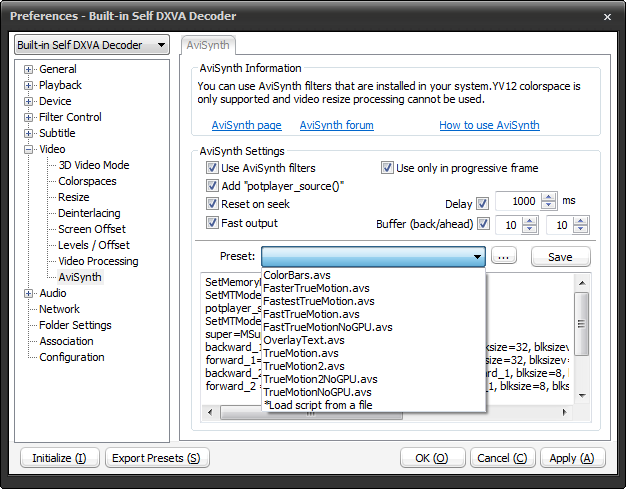The height and width of the screenshot is (489, 626).
Task: Select Levels / Offset tree item
Action: point(94,245)
